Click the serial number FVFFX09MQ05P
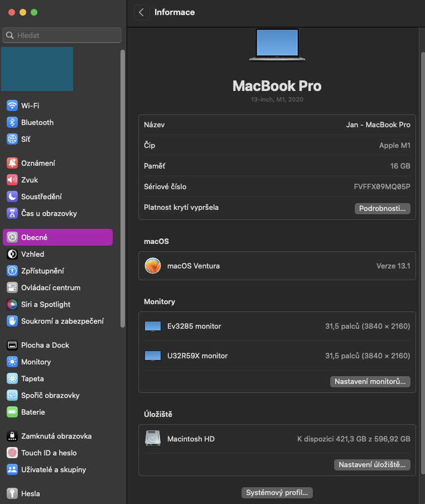 pyautogui.click(x=382, y=187)
